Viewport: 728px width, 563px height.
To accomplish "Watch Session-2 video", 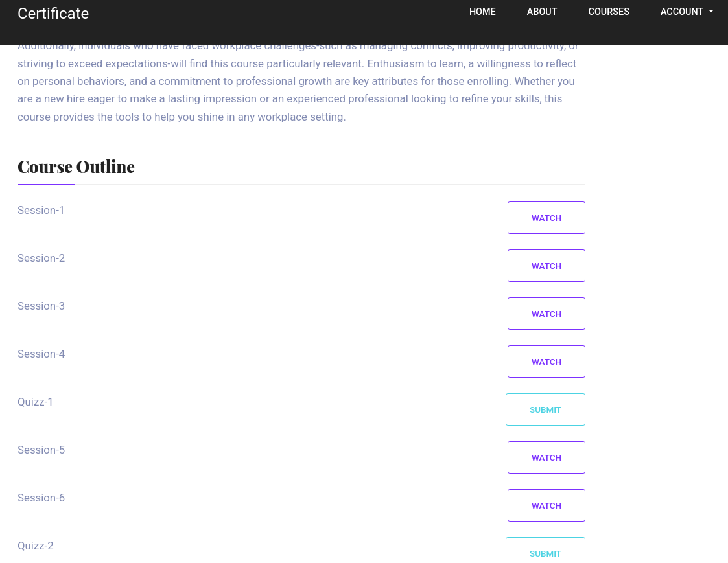I will [546, 266].
